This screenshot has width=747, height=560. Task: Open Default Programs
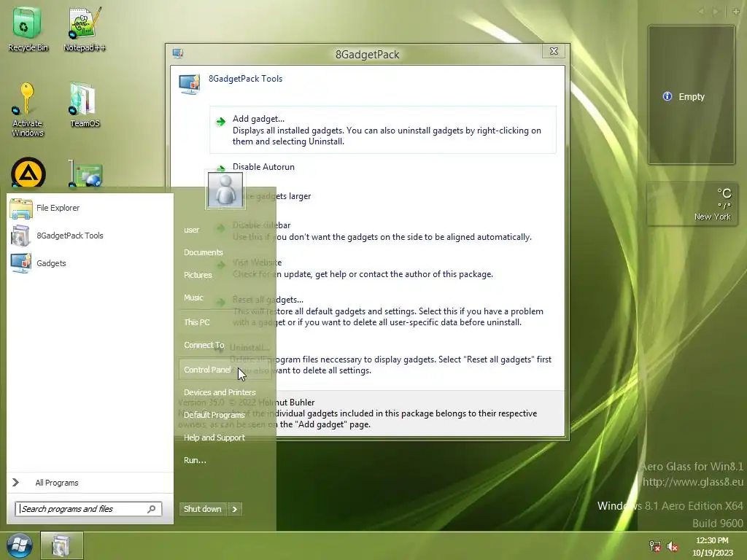point(214,415)
